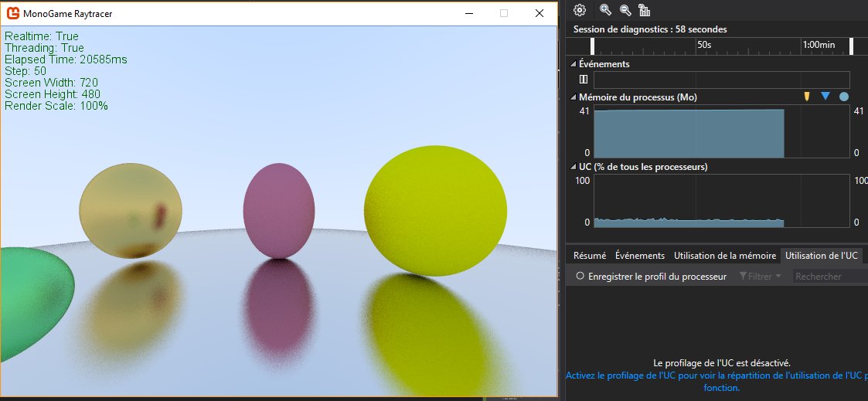Screen dimensions: 868x401
Task: Click the MonoGame Raytracer title bar text
Action: (68, 14)
